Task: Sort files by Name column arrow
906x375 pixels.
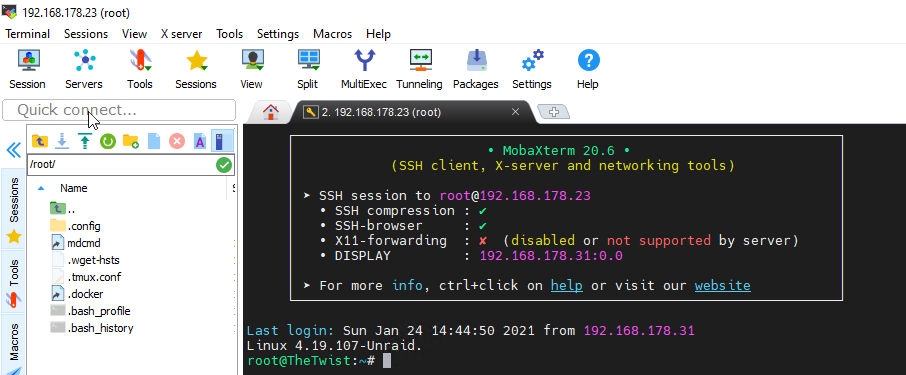Action: click(41, 188)
